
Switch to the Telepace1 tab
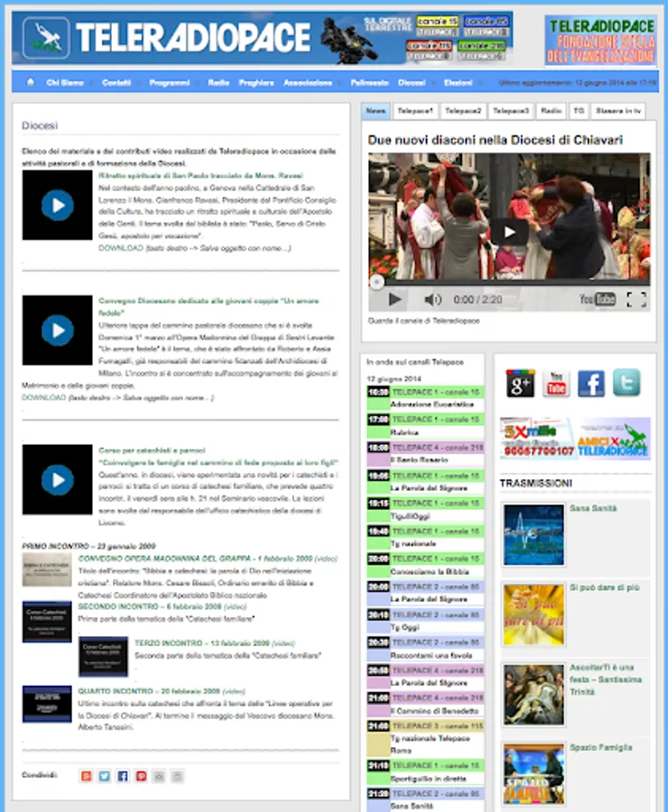pyautogui.click(x=415, y=111)
